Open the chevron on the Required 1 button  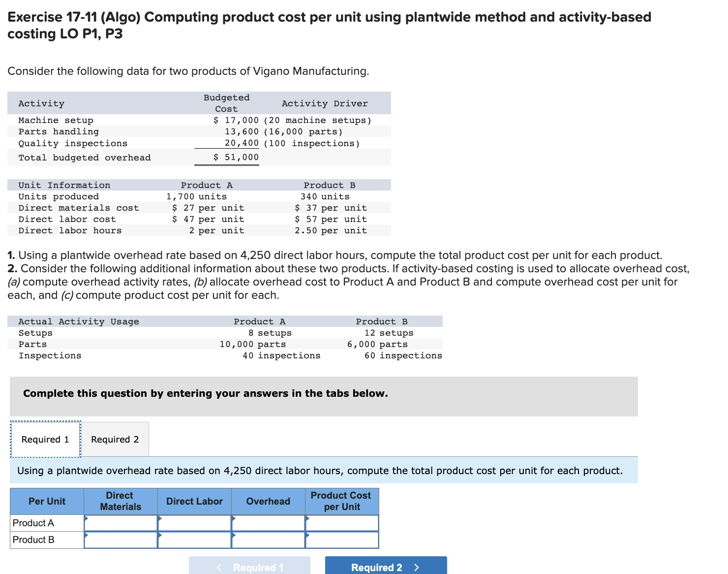(x=219, y=567)
